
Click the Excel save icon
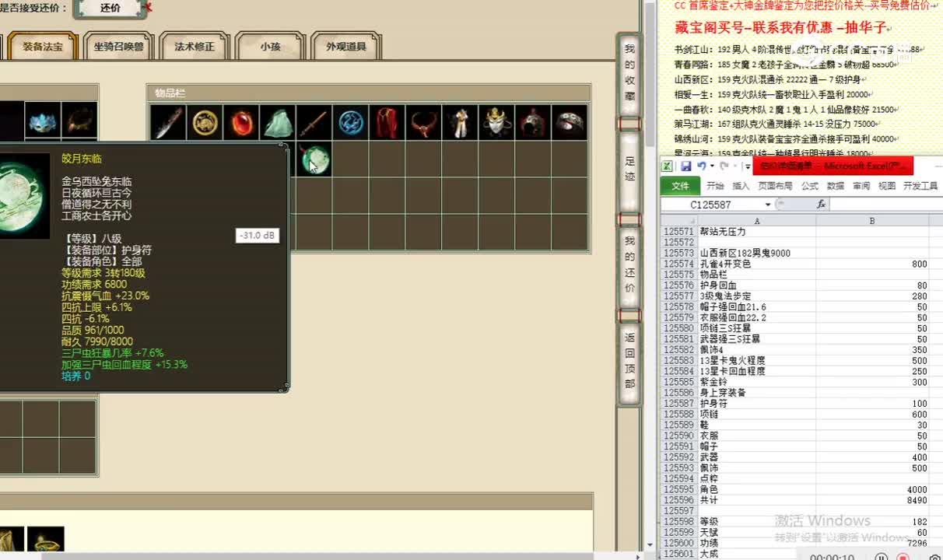tap(685, 166)
